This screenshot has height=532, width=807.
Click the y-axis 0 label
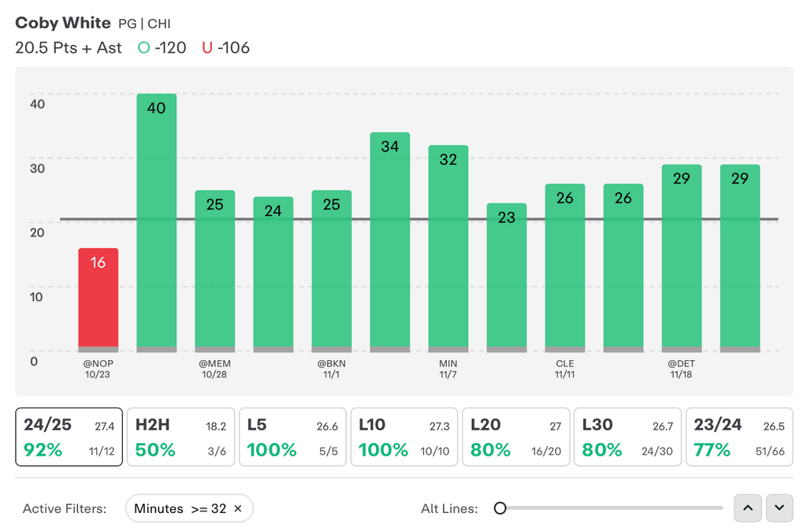click(x=34, y=361)
